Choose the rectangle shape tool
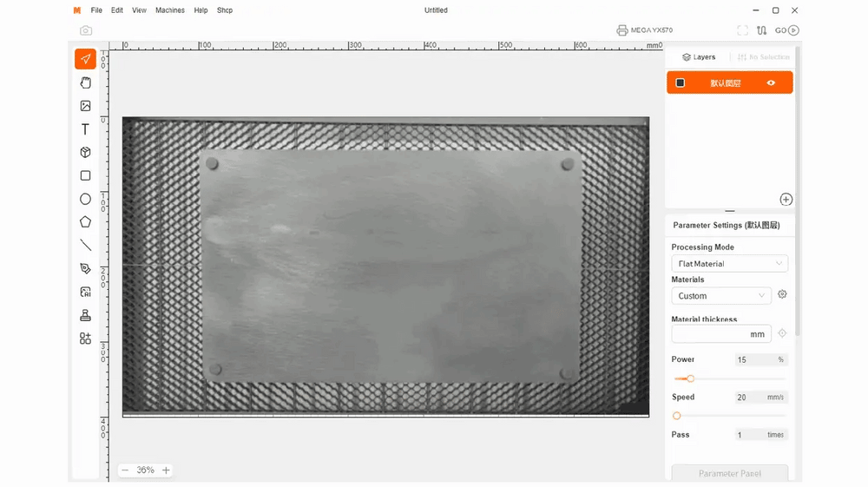The width and height of the screenshot is (868, 487). click(x=85, y=175)
